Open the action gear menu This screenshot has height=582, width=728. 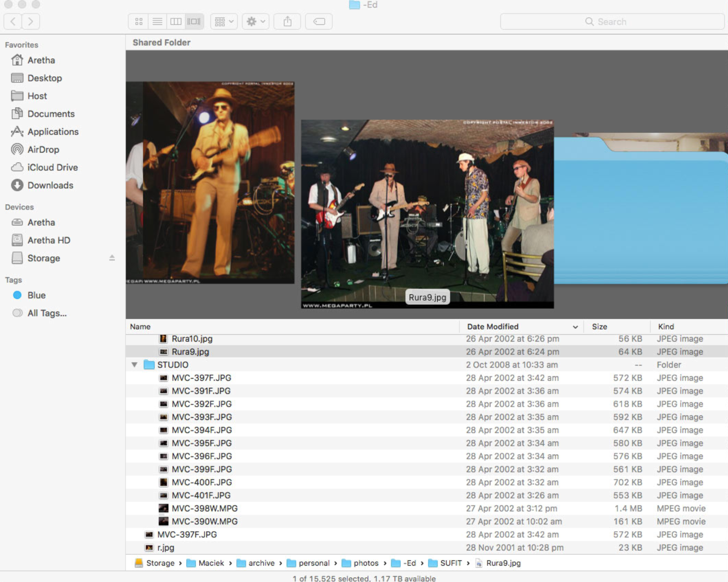255,22
